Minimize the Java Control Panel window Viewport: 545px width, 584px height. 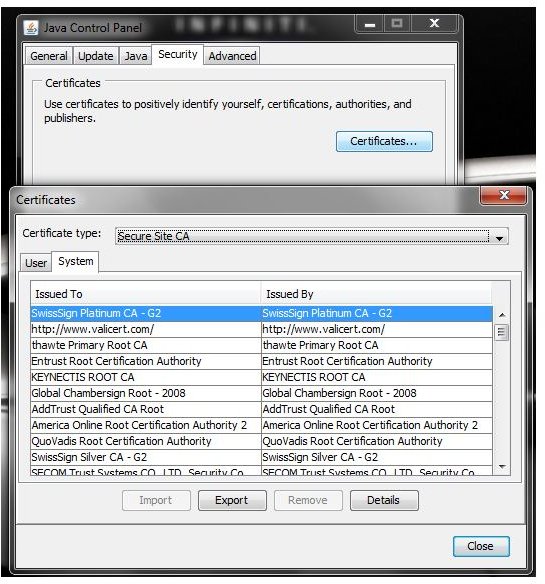[370, 24]
